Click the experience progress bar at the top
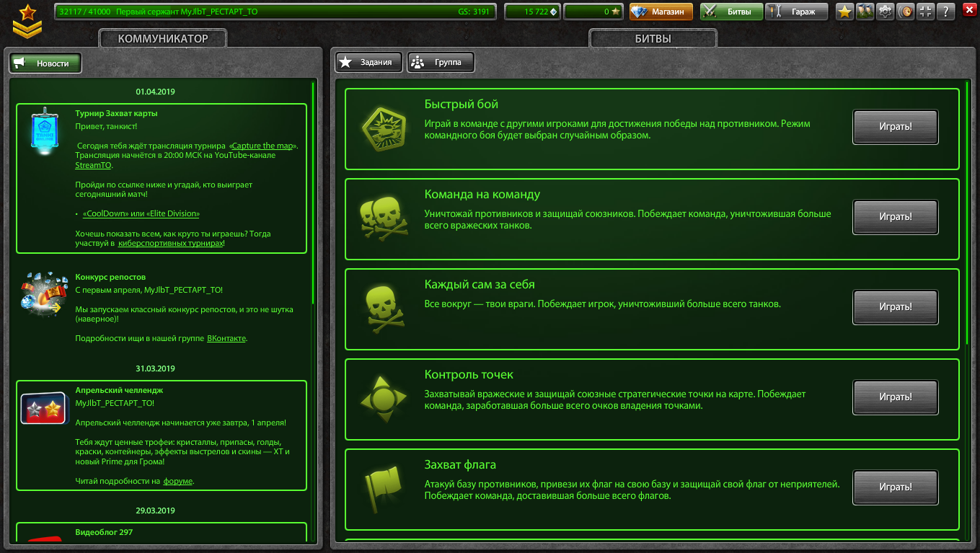 click(x=274, y=12)
